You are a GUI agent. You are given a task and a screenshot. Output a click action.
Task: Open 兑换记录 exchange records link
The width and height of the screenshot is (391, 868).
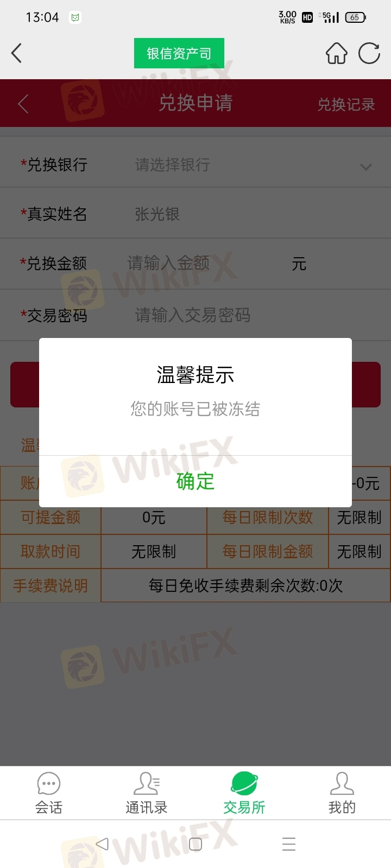(x=346, y=104)
